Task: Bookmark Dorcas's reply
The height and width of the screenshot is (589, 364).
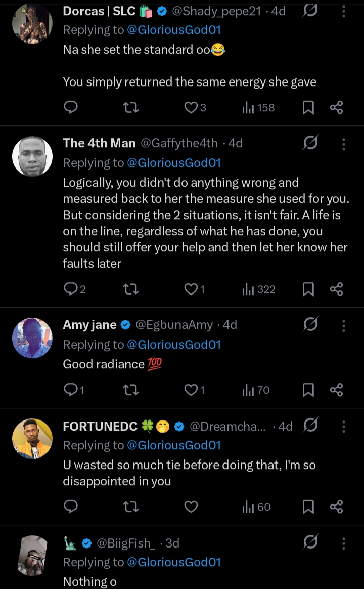Action: (308, 107)
